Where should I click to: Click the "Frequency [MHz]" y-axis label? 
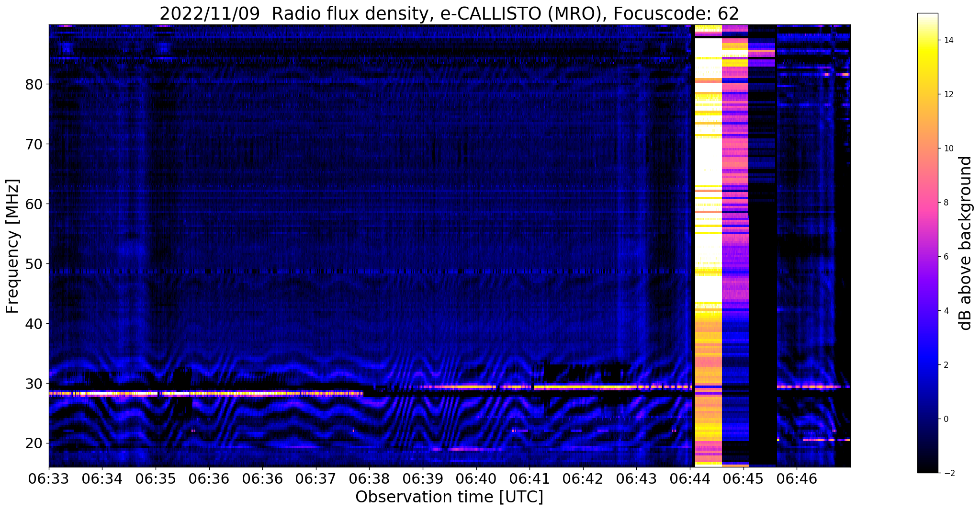[12, 246]
